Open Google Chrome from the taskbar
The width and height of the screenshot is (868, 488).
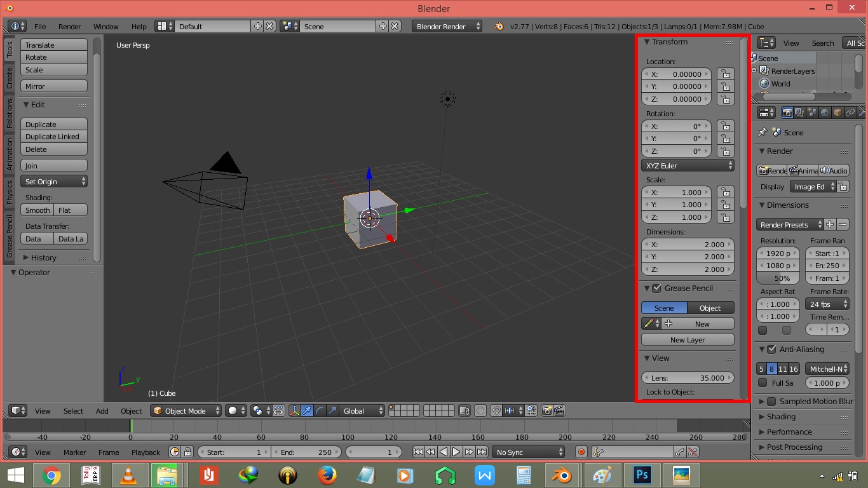51,475
